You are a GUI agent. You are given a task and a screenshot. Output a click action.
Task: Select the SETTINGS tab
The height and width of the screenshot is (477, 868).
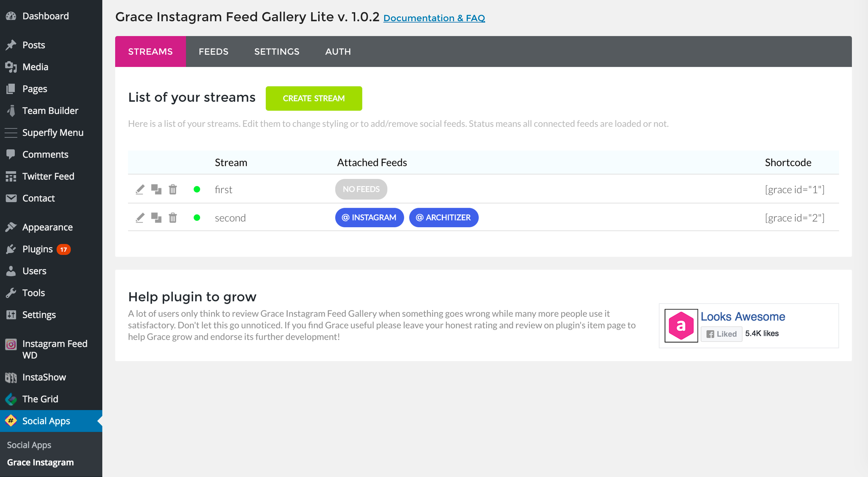pyautogui.click(x=276, y=52)
